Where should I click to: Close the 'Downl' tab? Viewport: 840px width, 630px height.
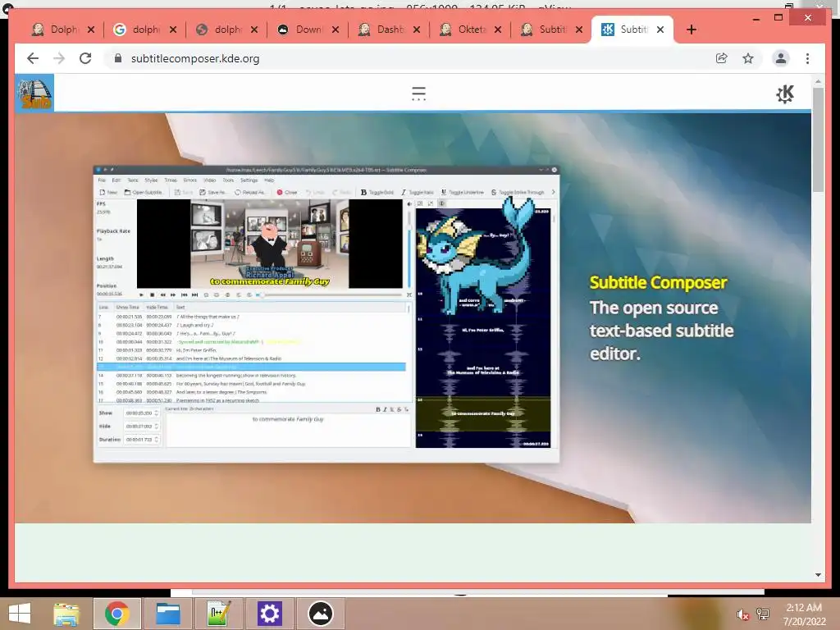click(336, 30)
